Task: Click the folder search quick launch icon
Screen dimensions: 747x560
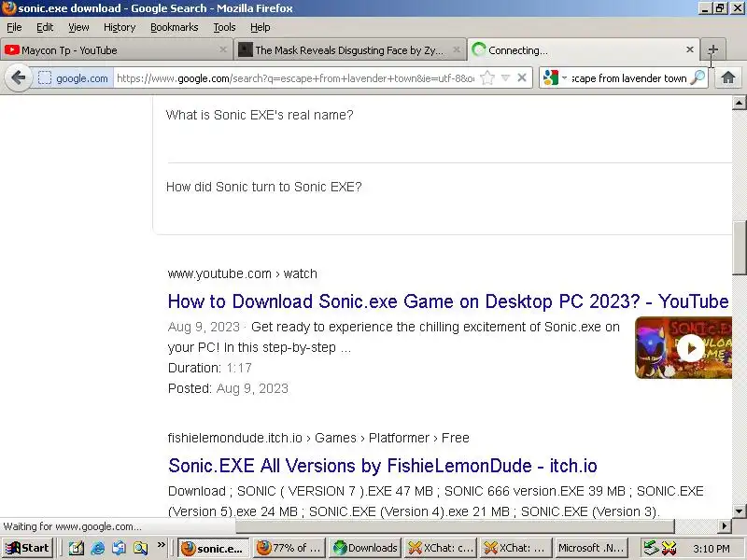Action: coord(141,548)
